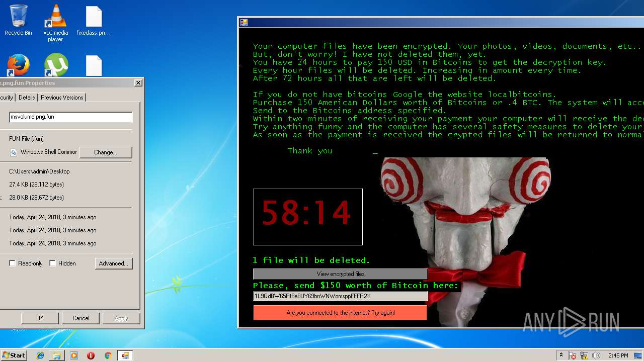Open the Action Center flag tray icon

click(x=572, y=355)
